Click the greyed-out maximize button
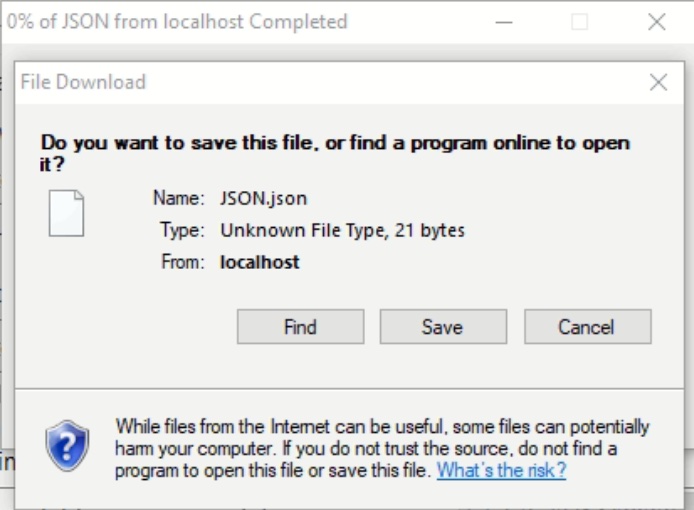The width and height of the screenshot is (694, 510). [x=580, y=22]
